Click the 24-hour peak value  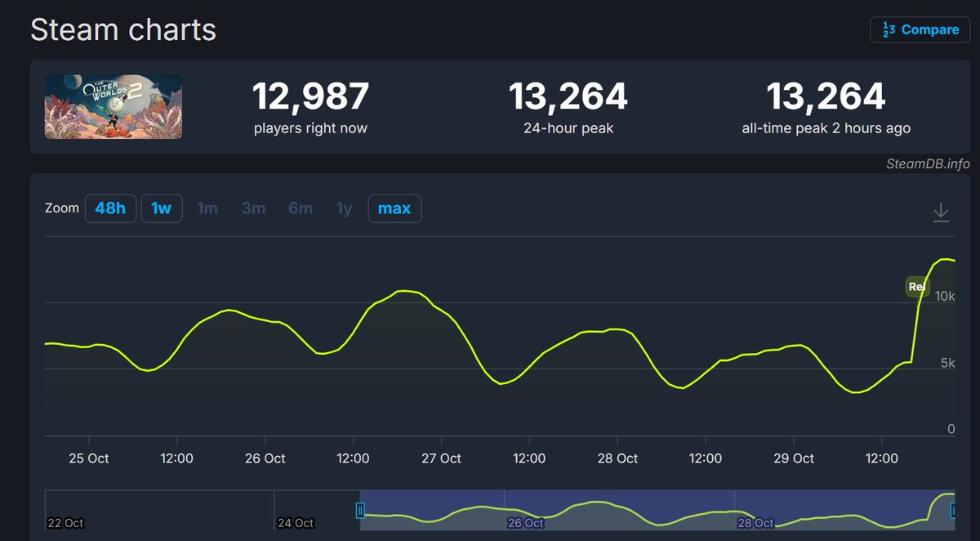568,96
